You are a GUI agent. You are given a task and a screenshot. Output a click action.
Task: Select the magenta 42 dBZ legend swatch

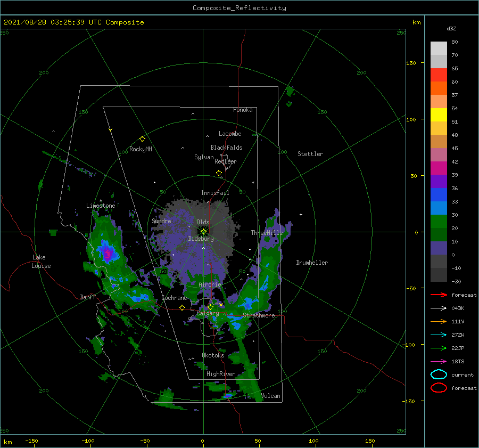(x=439, y=168)
